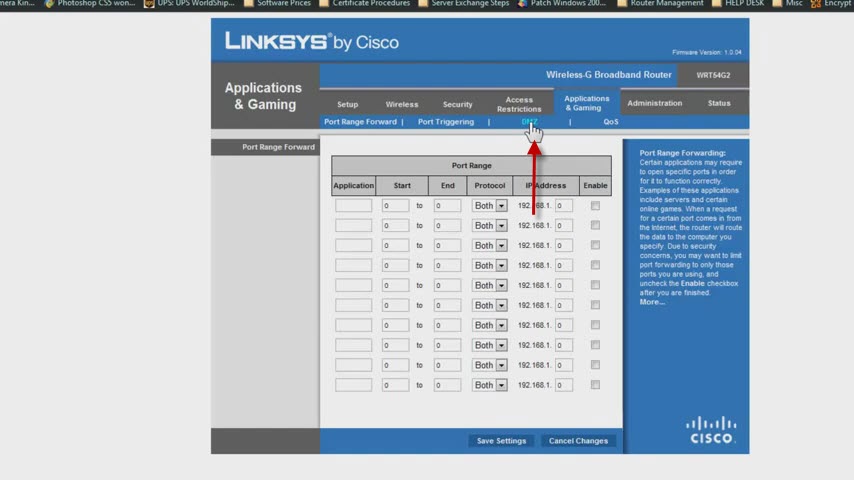
Task: Tick the third row Enable checkbox
Action: (595, 245)
